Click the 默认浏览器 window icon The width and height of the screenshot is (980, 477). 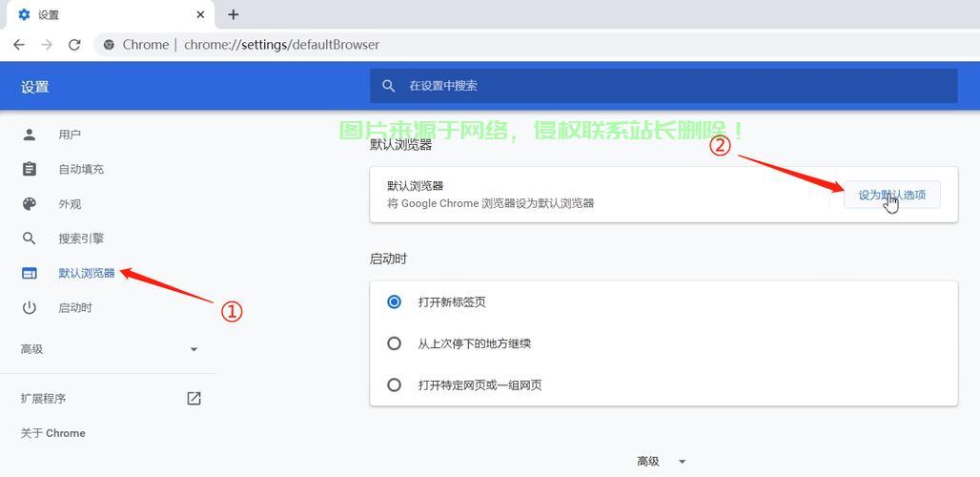click(x=30, y=273)
